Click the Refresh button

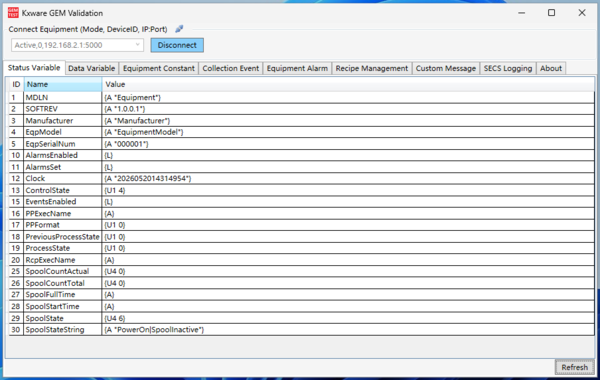click(x=574, y=367)
